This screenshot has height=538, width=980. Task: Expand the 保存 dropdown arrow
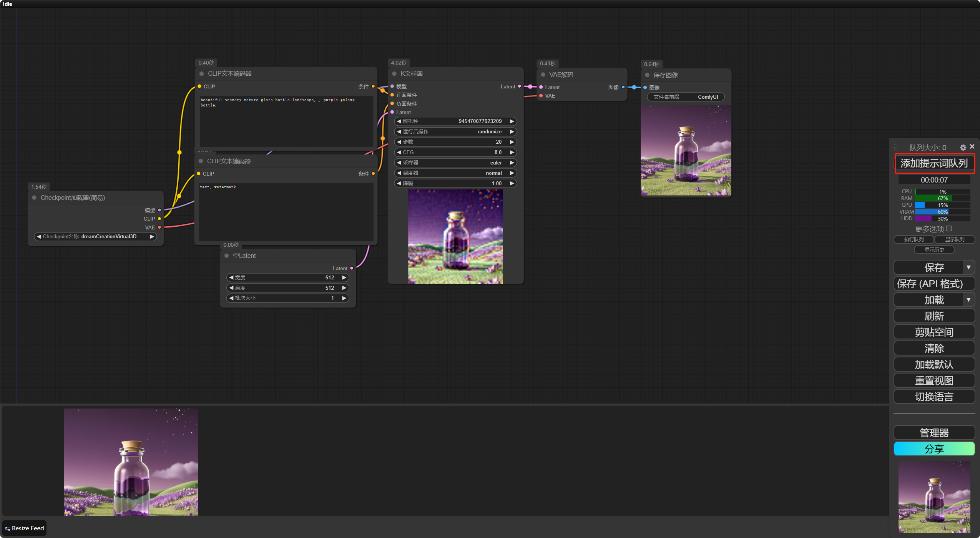tap(968, 267)
